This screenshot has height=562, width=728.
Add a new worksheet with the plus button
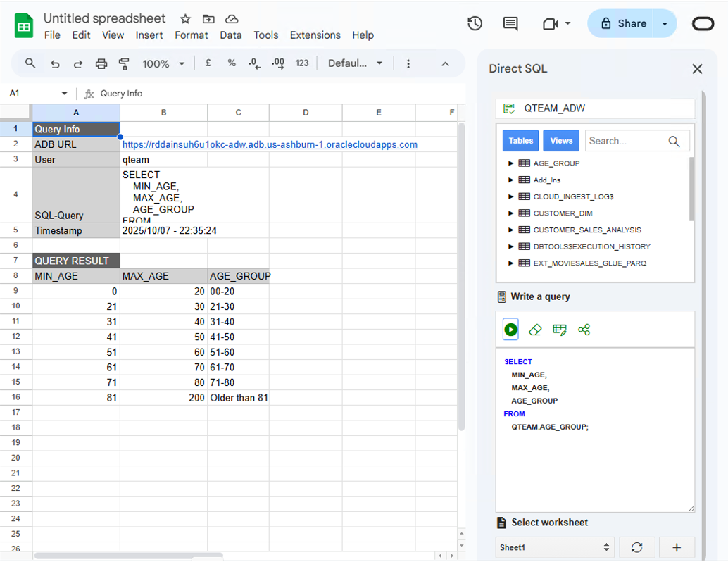[676, 547]
